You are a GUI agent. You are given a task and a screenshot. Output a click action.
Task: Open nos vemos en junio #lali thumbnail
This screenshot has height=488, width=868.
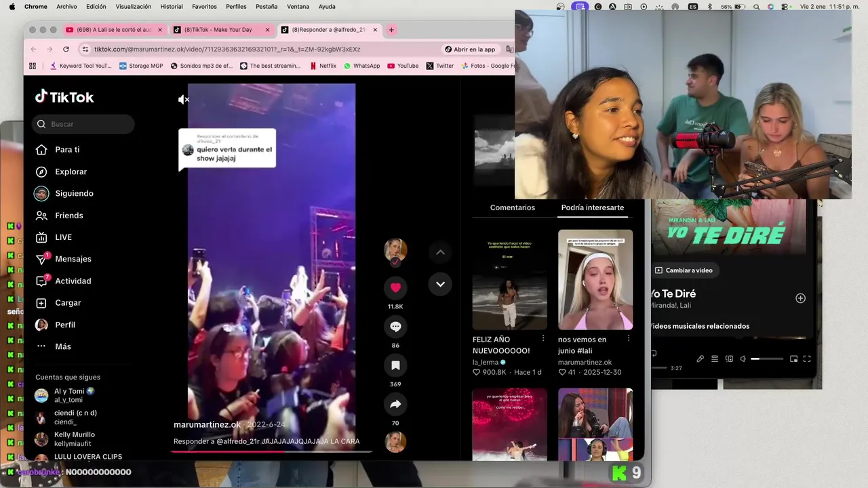pyautogui.click(x=595, y=280)
